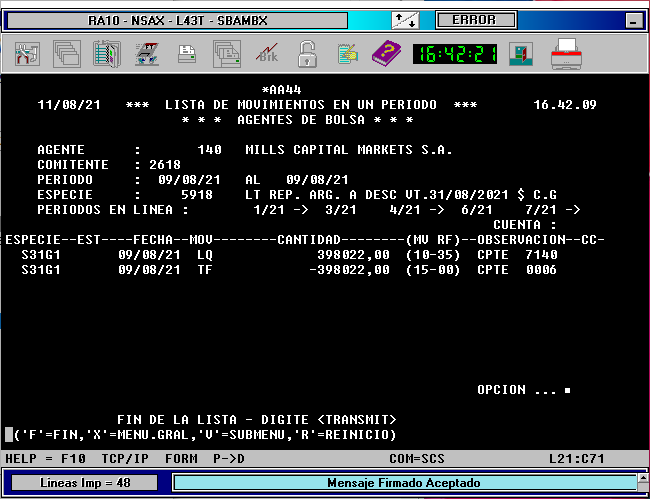The image size is (650, 499).
Task: Click the print multiple screens icon
Action: 227,54
